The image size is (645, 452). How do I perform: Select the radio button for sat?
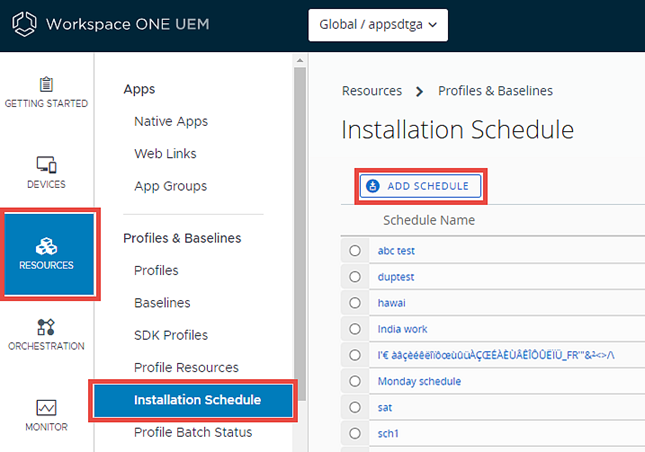[355, 407]
